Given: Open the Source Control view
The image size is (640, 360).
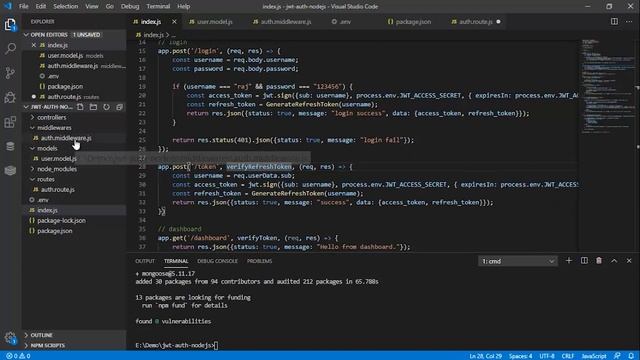Looking at the screenshot, I should point(10,73).
